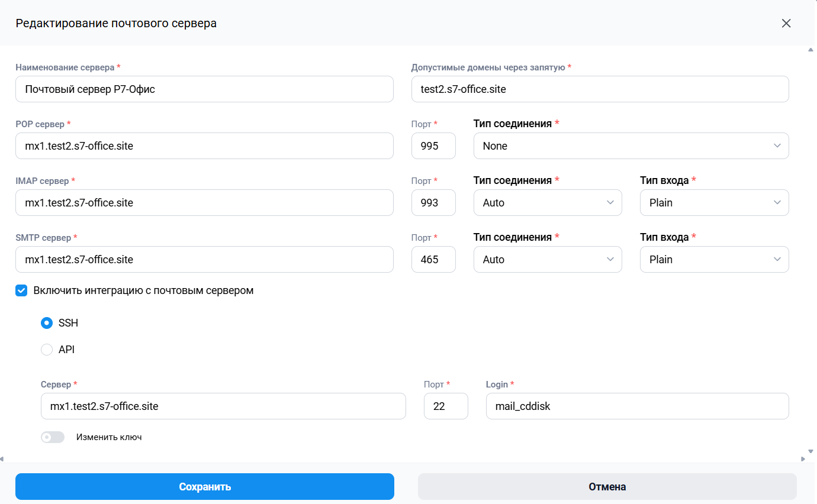Click the IMAP server address field
Viewport: 817px width, 504px height.
point(204,203)
